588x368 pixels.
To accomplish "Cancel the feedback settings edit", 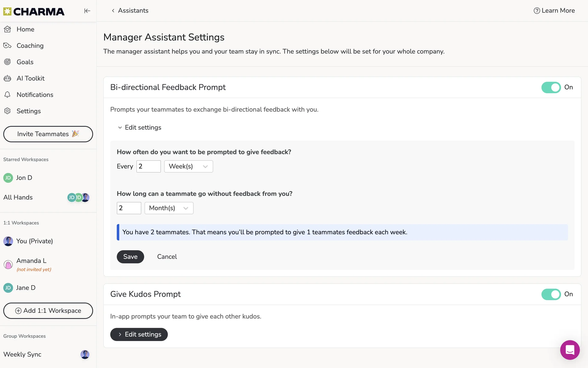I will tap(167, 257).
